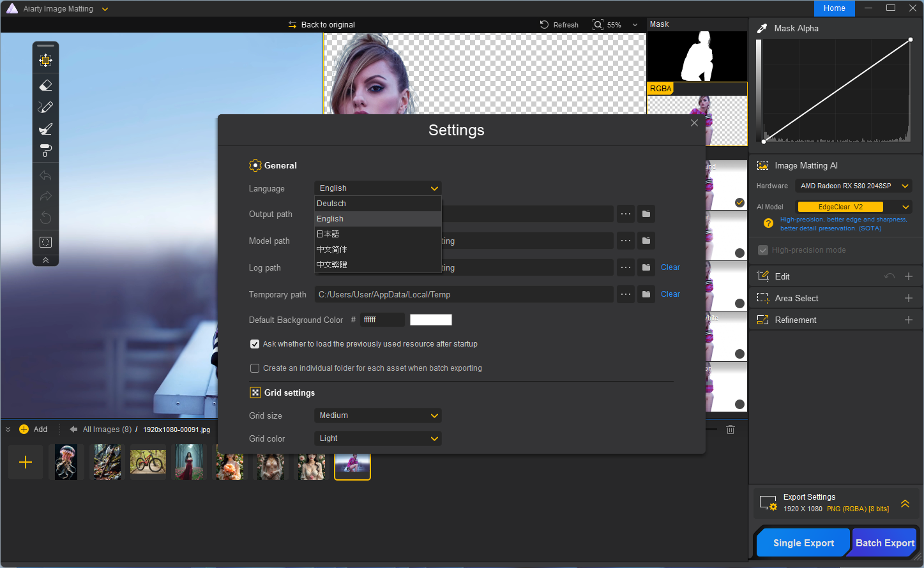The height and width of the screenshot is (568, 924).
Task: Click the folder icon for Output path
Action: point(646,214)
